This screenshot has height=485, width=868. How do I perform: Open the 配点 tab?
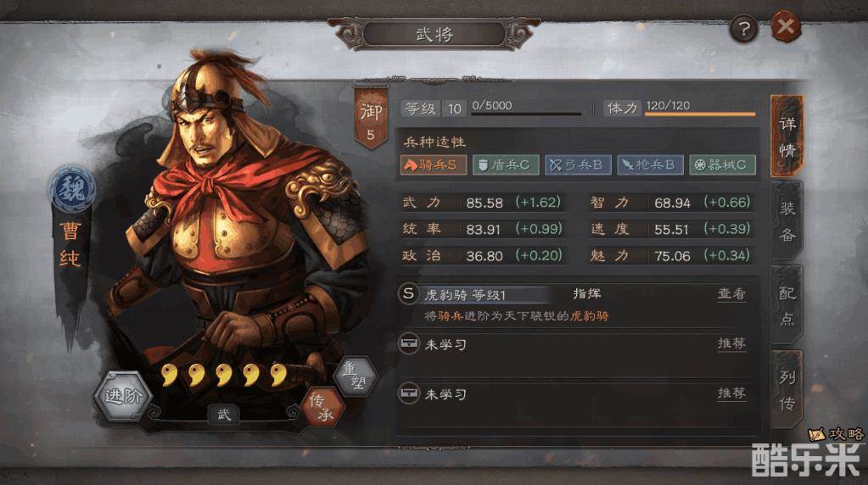coord(787,305)
